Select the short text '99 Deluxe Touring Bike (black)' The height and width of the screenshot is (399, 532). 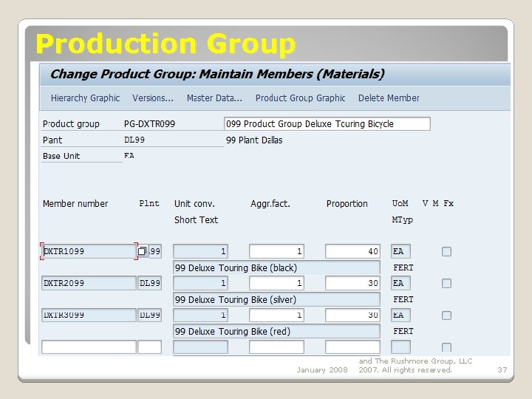[276, 267]
